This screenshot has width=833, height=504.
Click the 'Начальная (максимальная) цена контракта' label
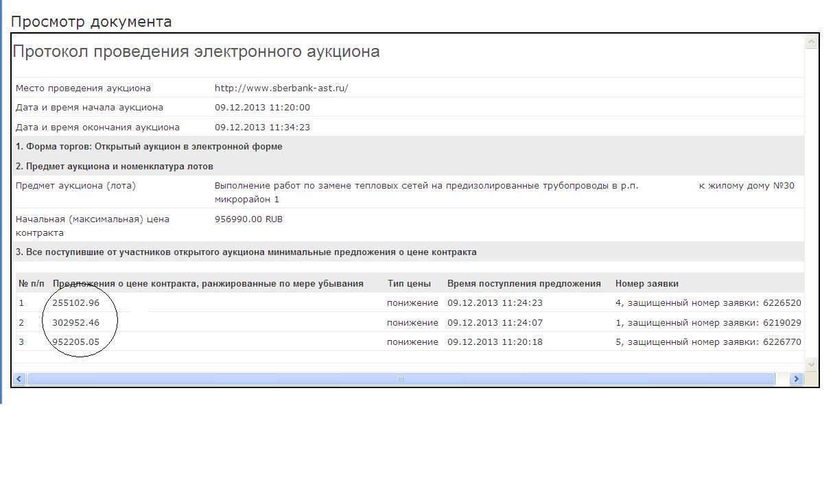click(x=93, y=226)
